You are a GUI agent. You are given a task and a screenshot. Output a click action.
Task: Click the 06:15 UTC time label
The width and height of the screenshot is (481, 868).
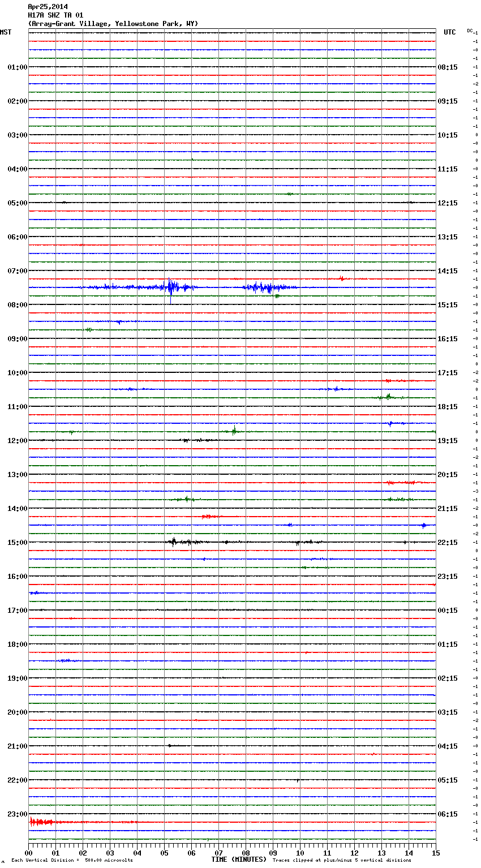[x=448, y=814]
